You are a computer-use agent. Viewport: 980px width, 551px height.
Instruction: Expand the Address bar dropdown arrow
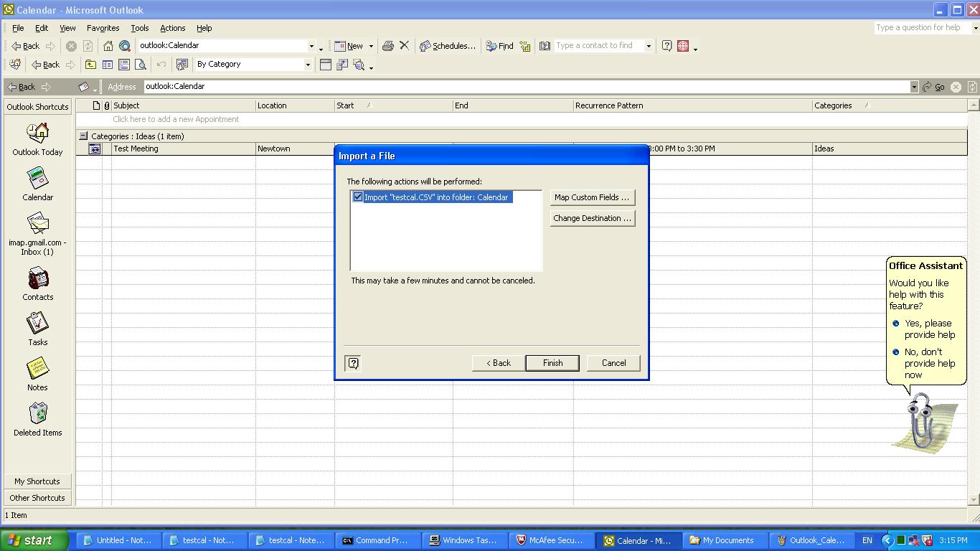(914, 87)
